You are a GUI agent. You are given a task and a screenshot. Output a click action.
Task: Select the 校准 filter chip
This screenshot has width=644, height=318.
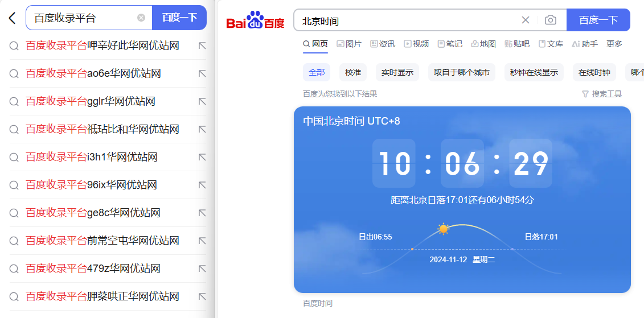[353, 73]
